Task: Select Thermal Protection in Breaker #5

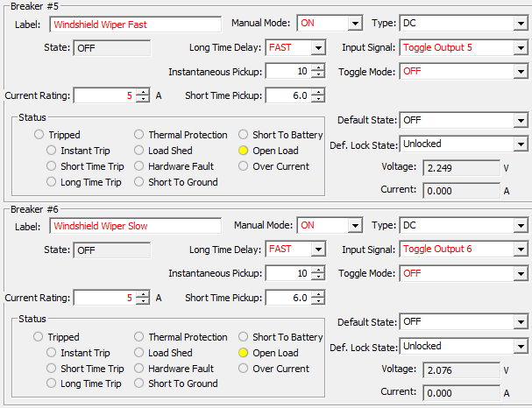Action: coord(139,135)
